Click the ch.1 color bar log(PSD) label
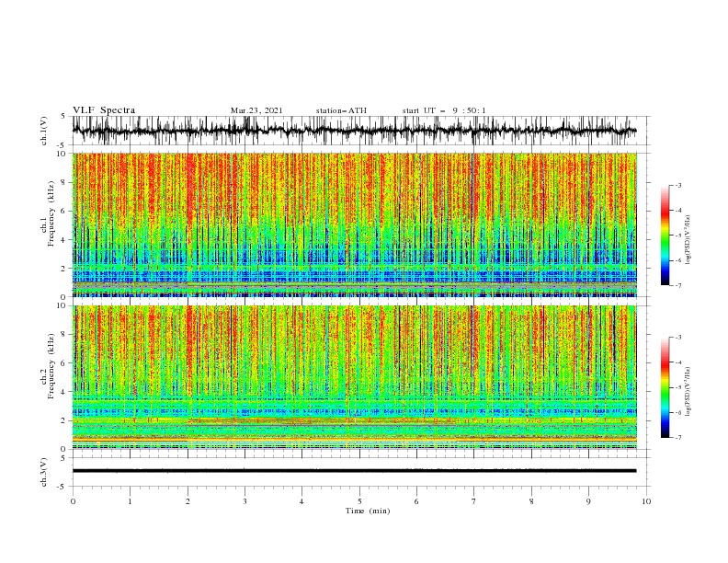 [688, 240]
